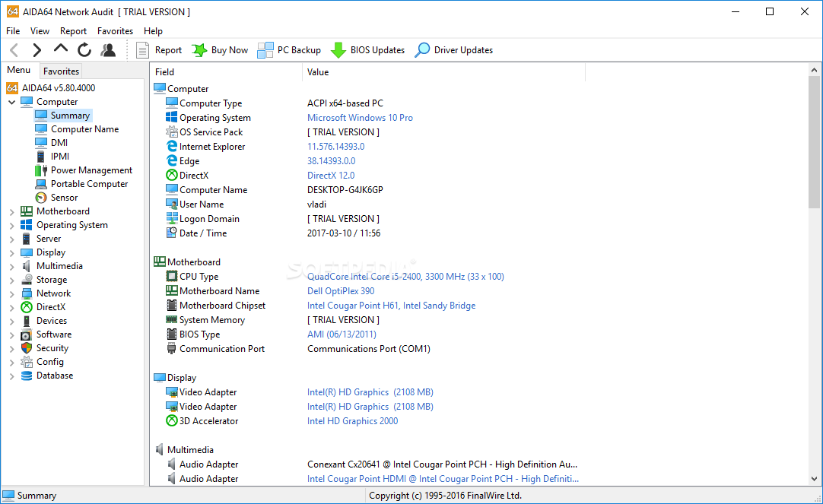Switch to the Menu tab in sidebar
This screenshot has width=823, height=504.
[x=19, y=70]
